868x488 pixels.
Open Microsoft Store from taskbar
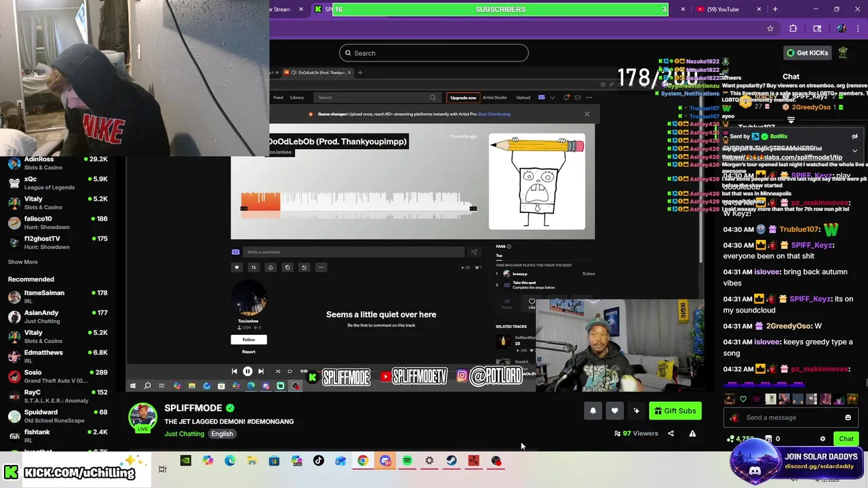[274, 461]
